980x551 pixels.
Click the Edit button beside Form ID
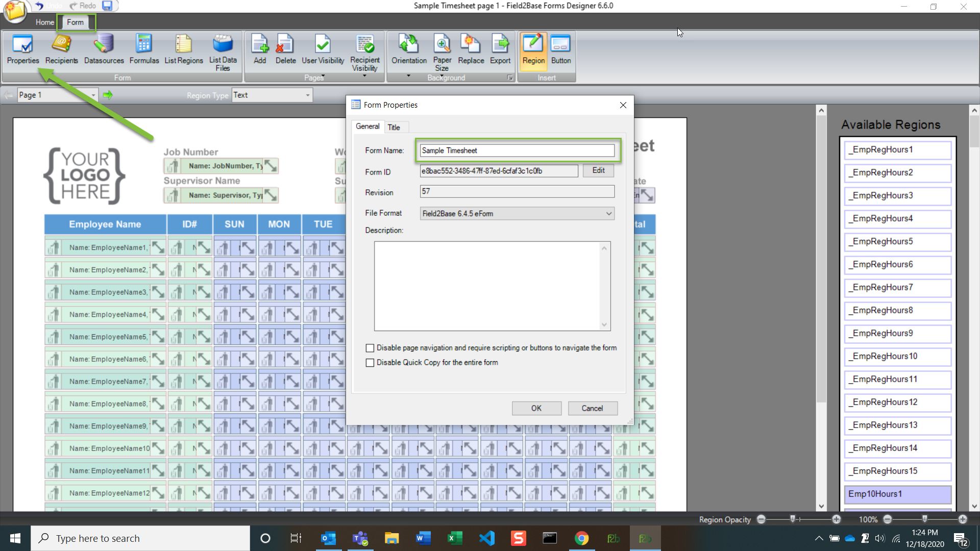coord(598,170)
